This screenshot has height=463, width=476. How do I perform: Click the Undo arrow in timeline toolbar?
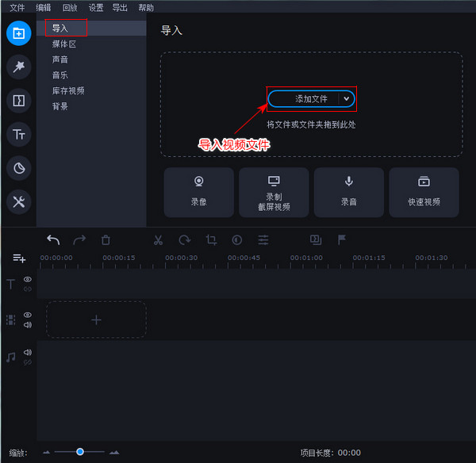click(x=53, y=240)
